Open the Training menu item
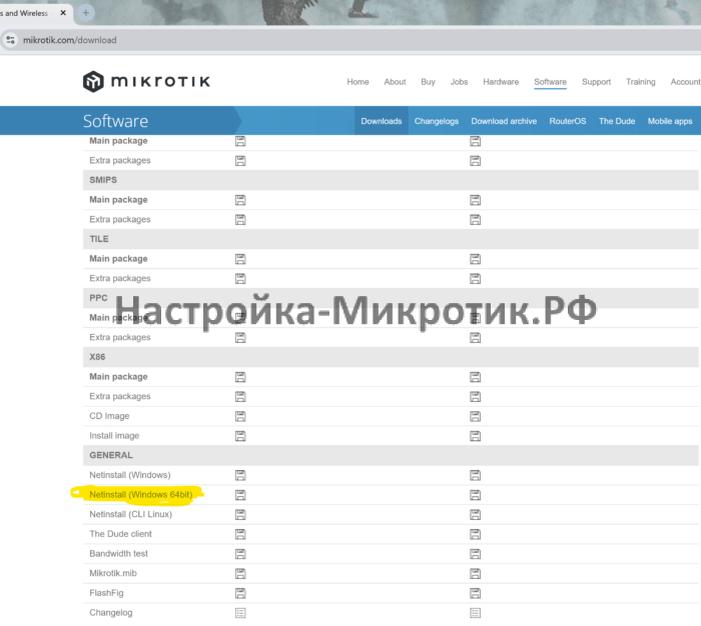This screenshot has width=701, height=626. coord(640,82)
